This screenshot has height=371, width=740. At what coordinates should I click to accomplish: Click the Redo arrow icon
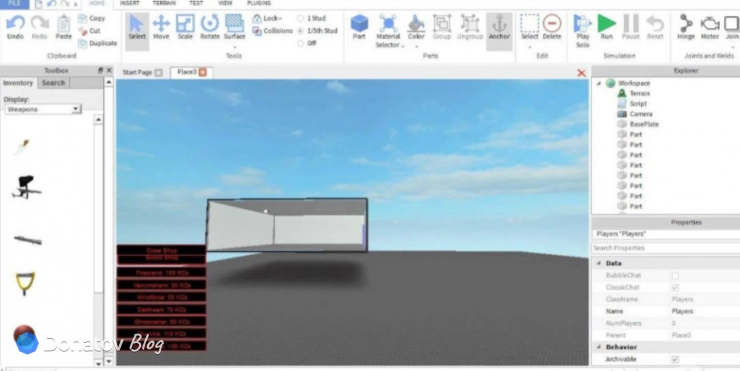[40, 23]
